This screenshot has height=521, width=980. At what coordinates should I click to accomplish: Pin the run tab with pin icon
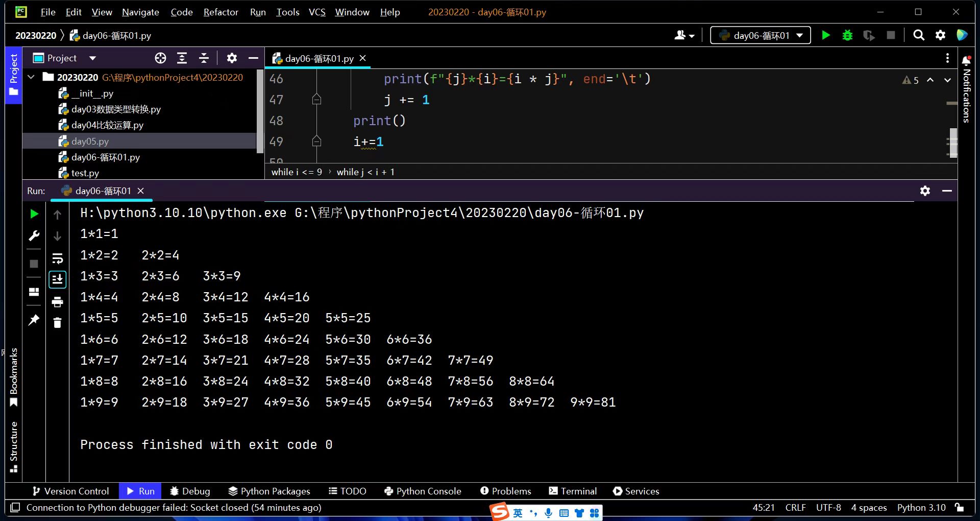click(x=34, y=320)
